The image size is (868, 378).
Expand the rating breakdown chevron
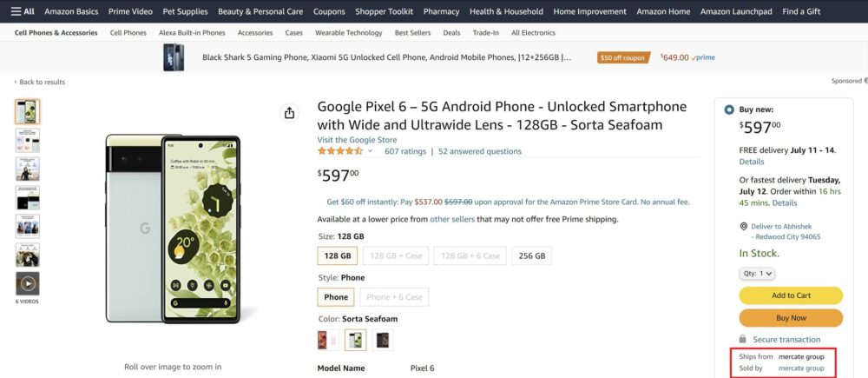[x=371, y=151]
